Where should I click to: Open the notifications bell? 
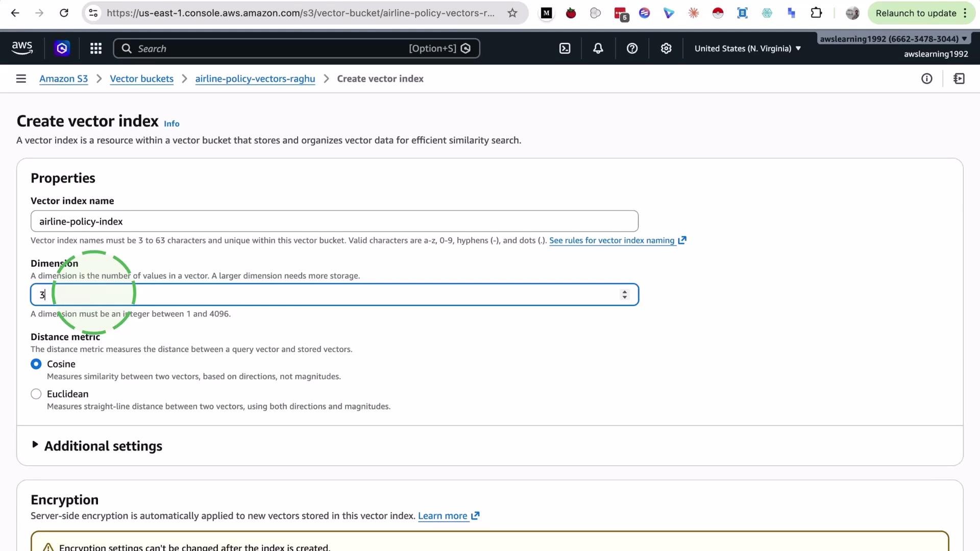pyautogui.click(x=598, y=48)
